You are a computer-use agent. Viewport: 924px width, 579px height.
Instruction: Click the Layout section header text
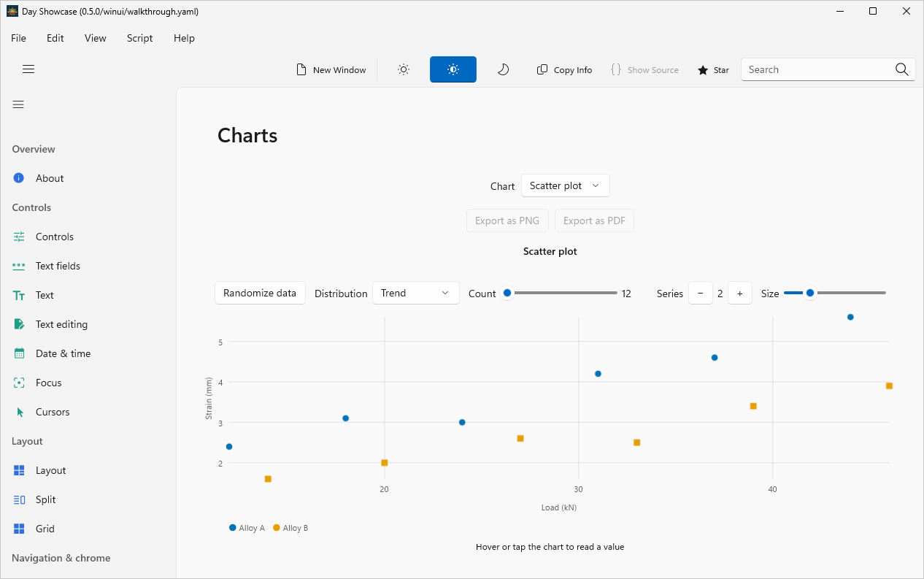point(27,441)
